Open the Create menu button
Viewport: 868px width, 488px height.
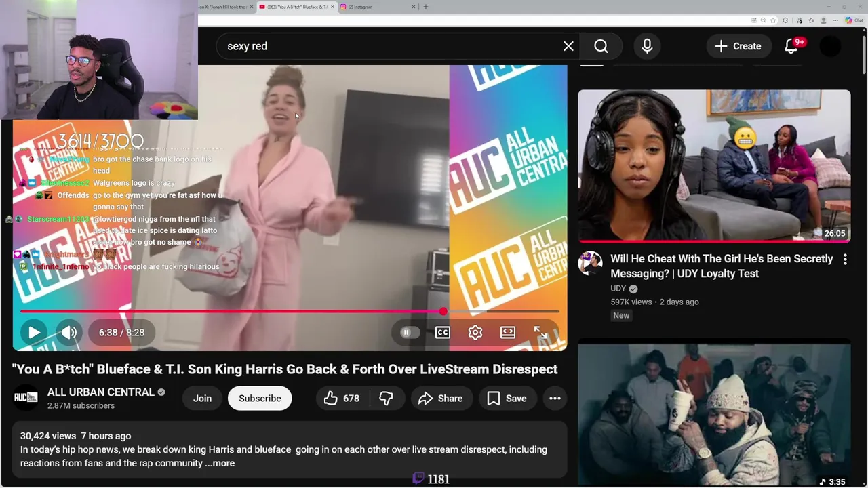[x=738, y=46]
